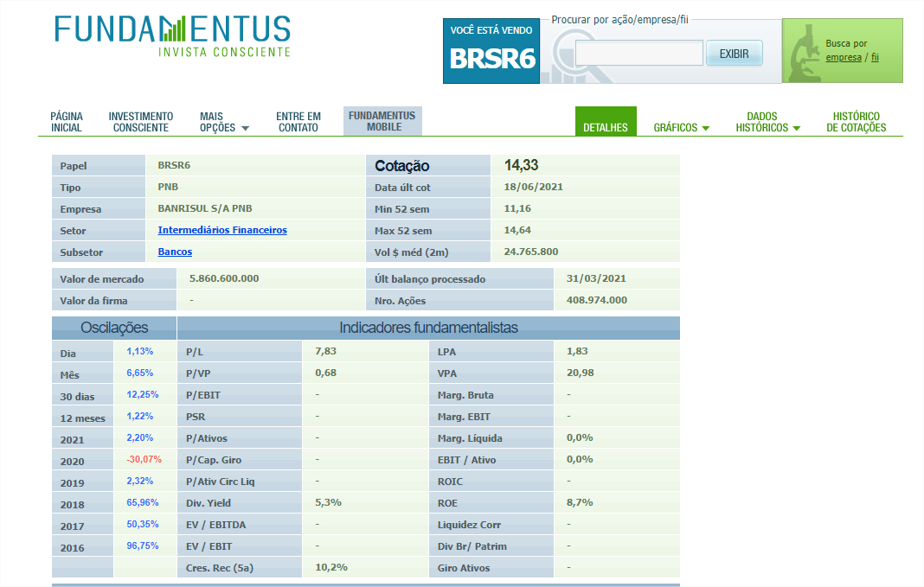The image size is (924, 587).
Task: Click the microscope icon in Busca panel
Action: coord(803,53)
